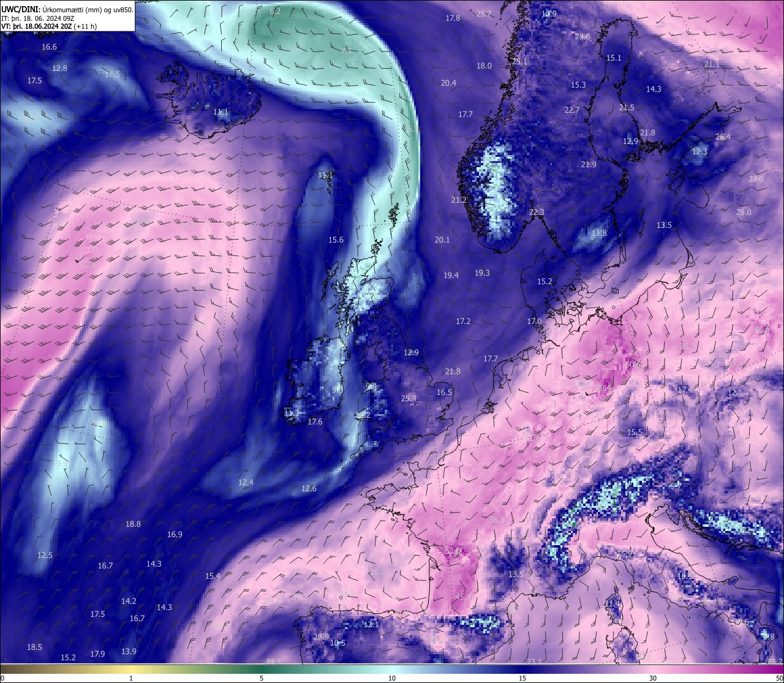Click the 30 label on color scale
Viewport: 784px width, 683px height.
pos(653,678)
